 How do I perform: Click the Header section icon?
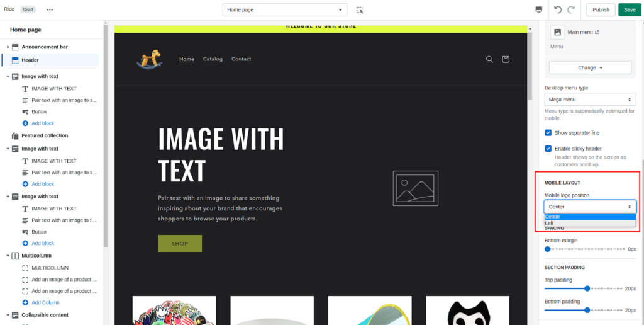click(15, 60)
